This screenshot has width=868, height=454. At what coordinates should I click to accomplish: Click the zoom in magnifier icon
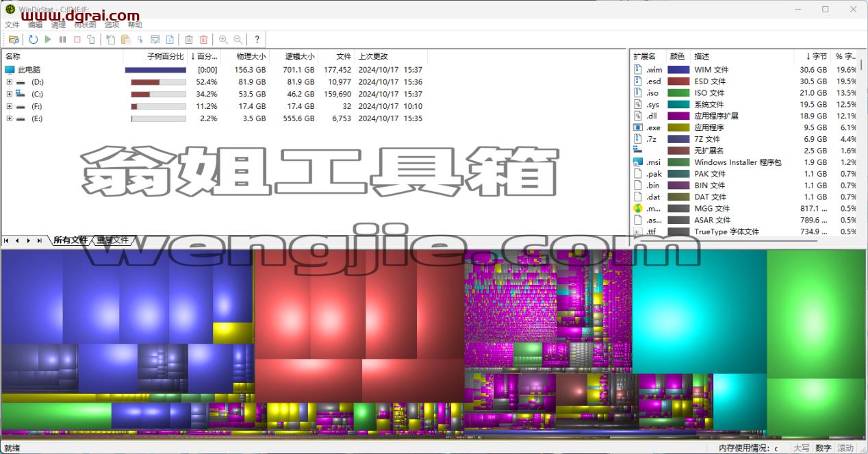point(223,40)
